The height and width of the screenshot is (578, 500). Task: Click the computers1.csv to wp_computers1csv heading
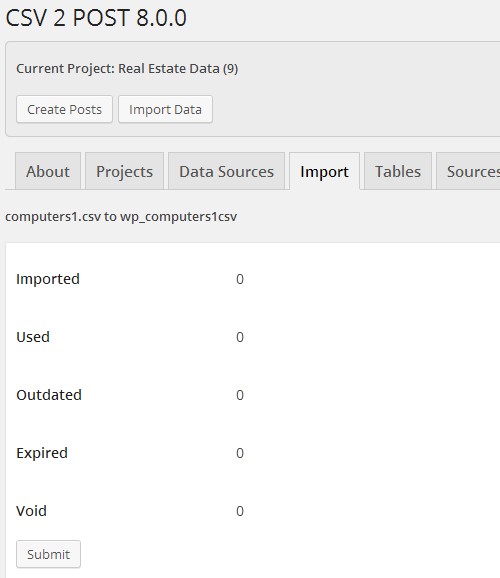coord(121,217)
